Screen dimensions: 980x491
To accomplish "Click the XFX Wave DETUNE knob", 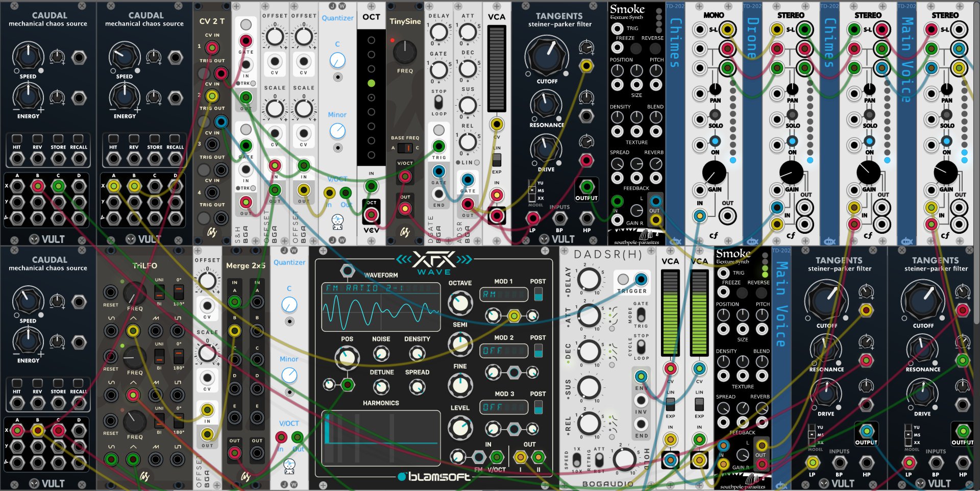I will (381, 387).
